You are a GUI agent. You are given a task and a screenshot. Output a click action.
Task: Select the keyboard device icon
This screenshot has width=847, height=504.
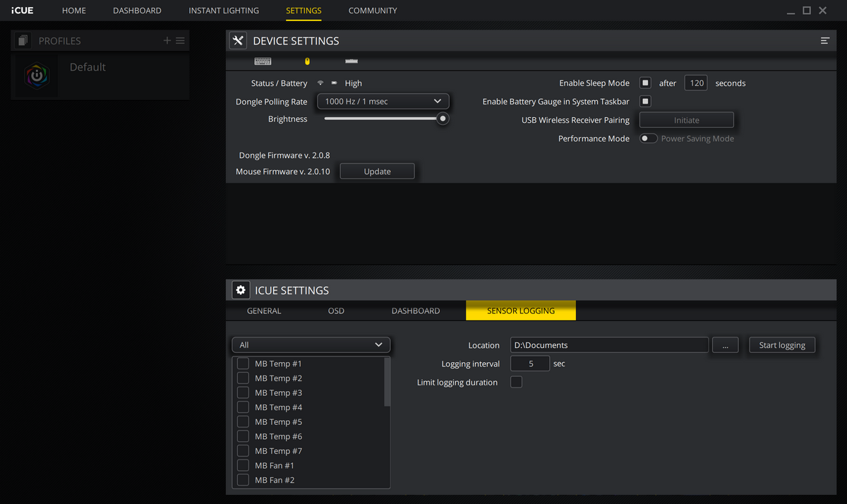(x=263, y=61)
